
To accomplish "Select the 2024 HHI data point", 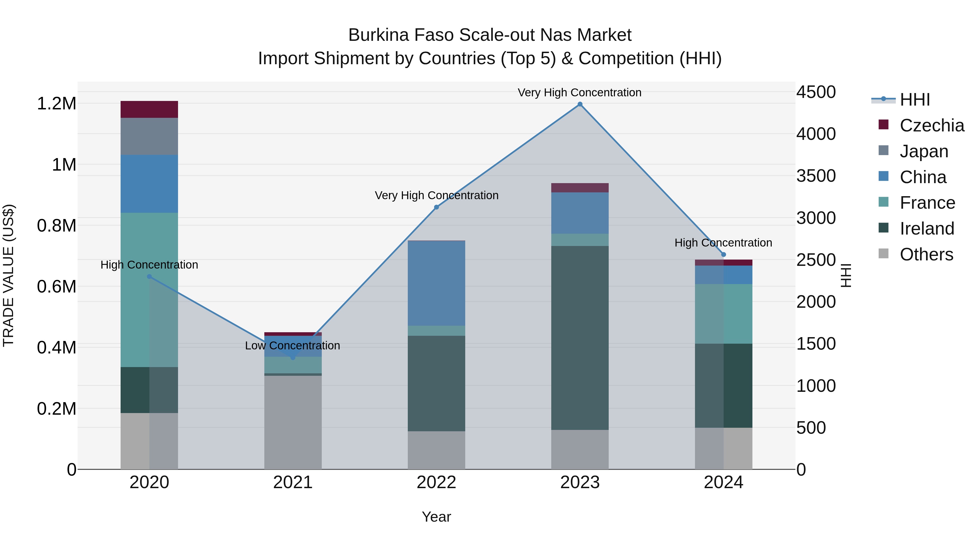I will [724, 255].
